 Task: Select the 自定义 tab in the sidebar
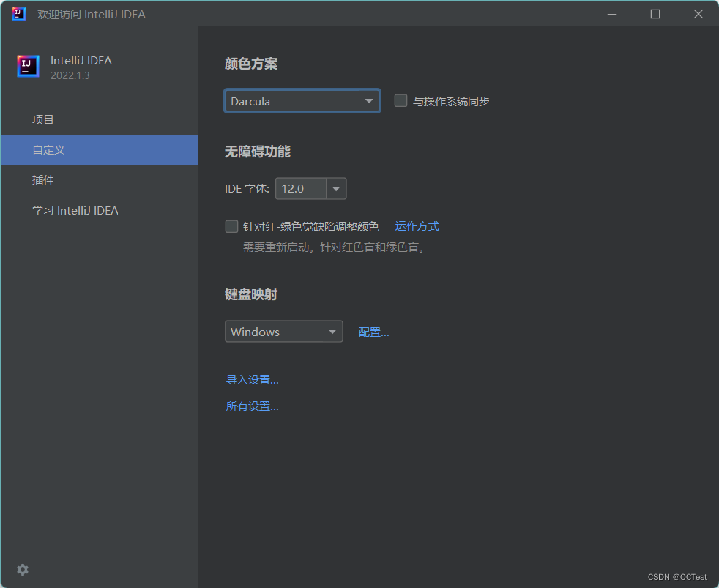[x=99, y=149]
